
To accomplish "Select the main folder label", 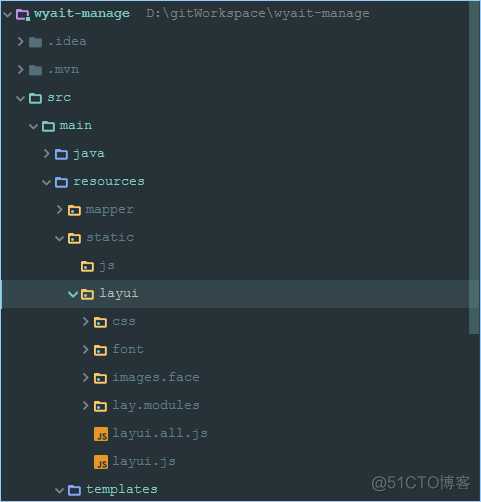I will [x=76, y=126].
